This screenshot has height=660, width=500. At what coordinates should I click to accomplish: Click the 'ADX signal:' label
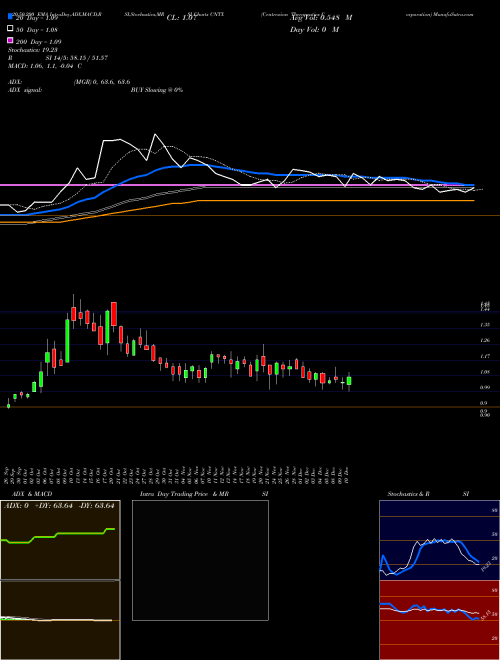(x=25, y=90)
